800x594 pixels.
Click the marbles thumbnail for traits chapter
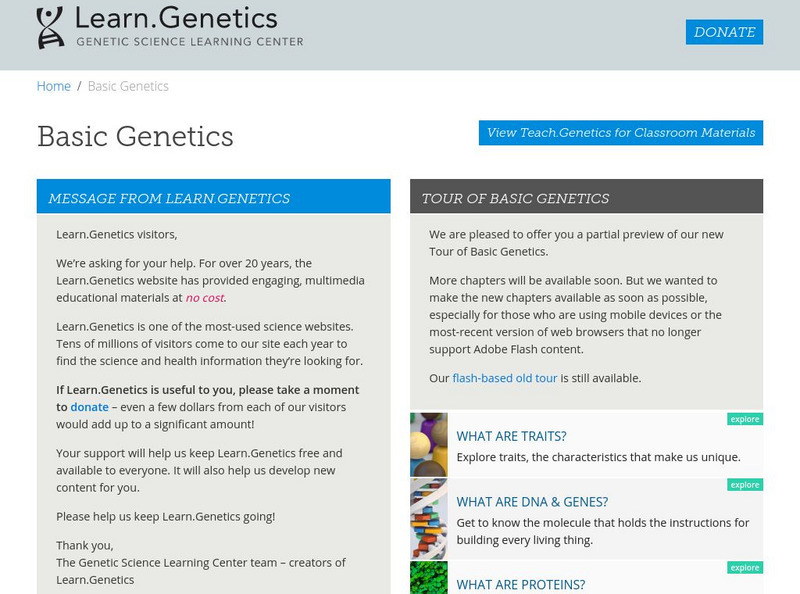pos(427,441)
